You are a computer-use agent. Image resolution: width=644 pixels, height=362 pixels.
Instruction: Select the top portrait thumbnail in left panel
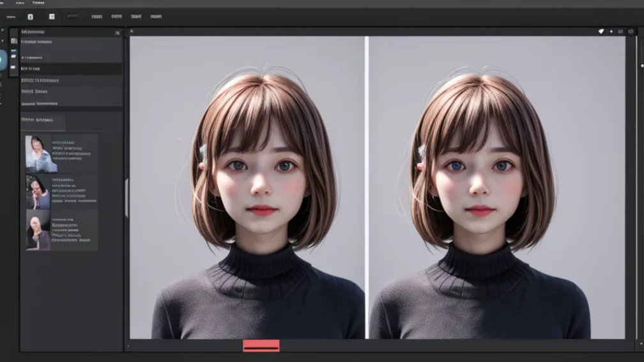coord(41,153)
